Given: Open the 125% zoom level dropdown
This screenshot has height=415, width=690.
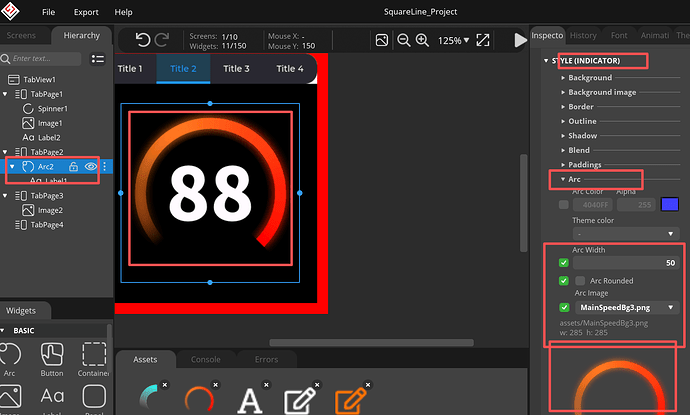Looking at the screenshot, I should [454, 41].
